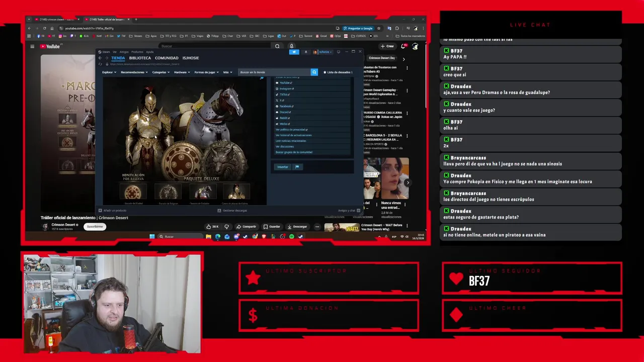Click the Chrome address bar URL
Image resolution: width=644 pixels, height=362 pixels.
coord(89,28)
